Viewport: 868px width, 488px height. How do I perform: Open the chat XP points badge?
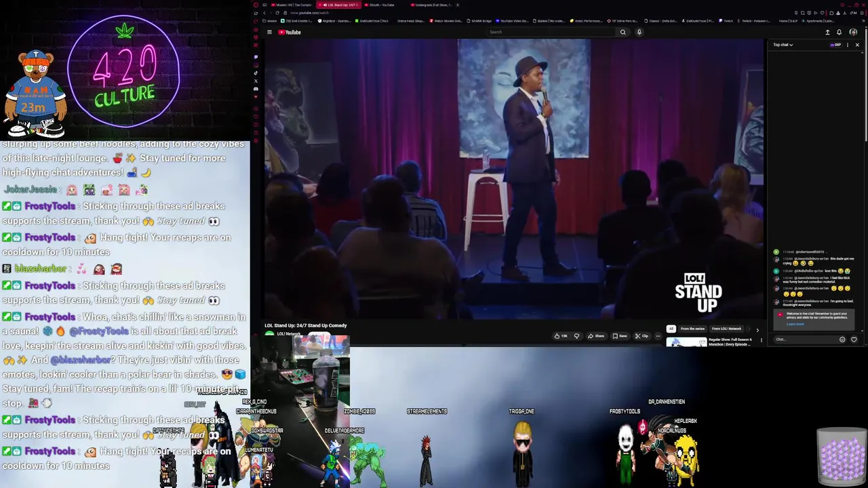click(x=835, y=45)
